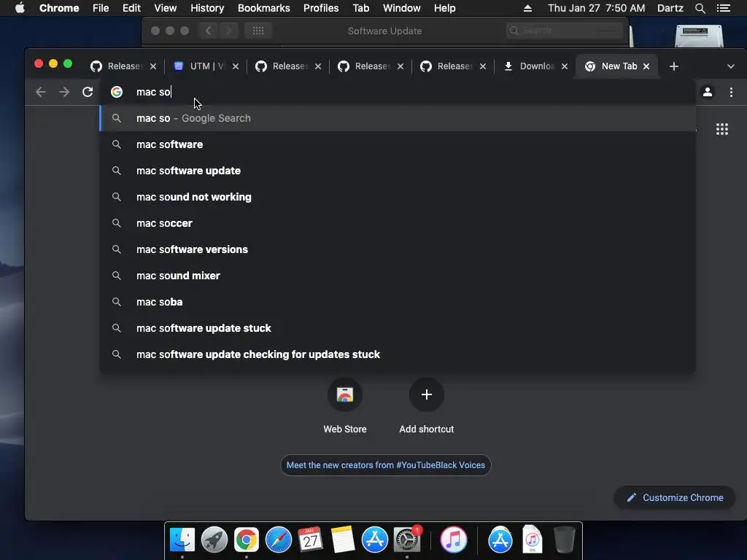
Task: Open the Window menu
Action: (402, 8)
